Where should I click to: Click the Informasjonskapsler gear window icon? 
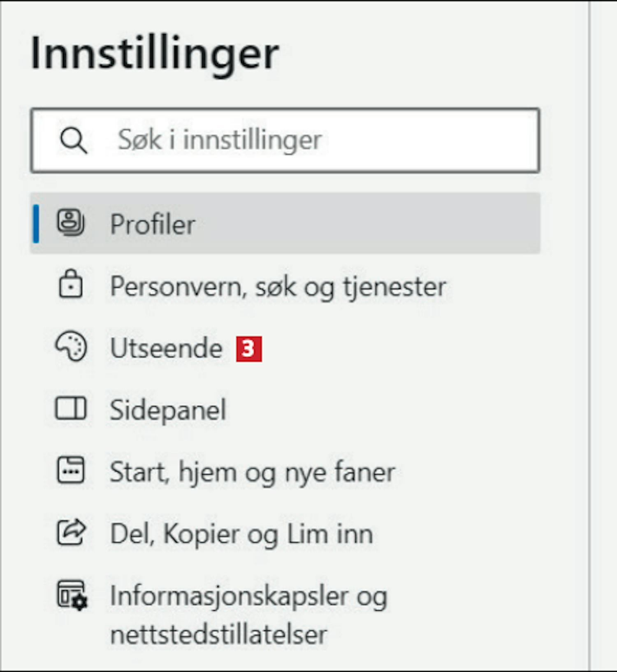[72, 595]
